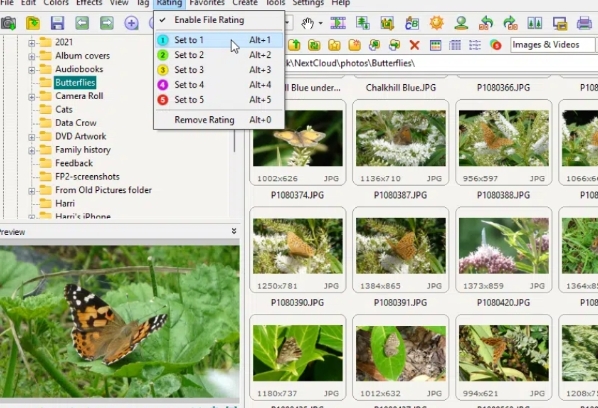Collapse the Preview panel using chevron
Screen dimensions: 598x408
[234, 231]
